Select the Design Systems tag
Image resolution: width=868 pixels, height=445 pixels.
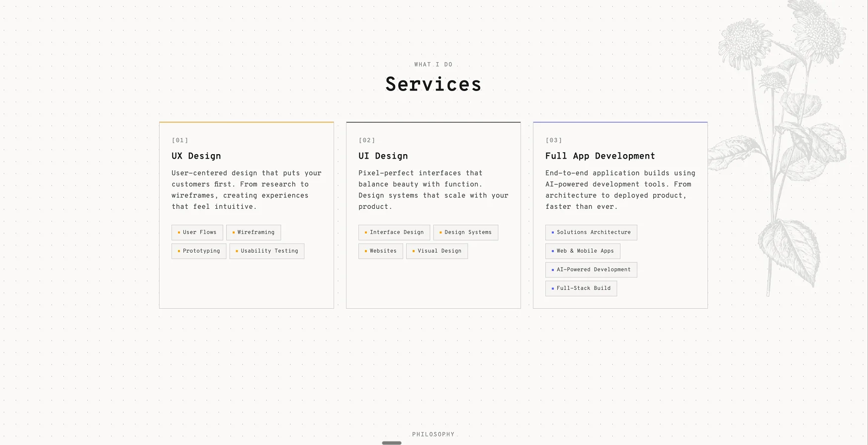[466, 232]
